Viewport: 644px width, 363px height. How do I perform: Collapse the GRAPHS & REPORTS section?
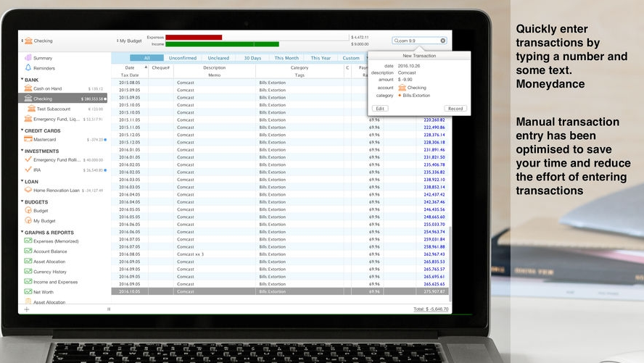pyautogui.click(x=21, y=233)
